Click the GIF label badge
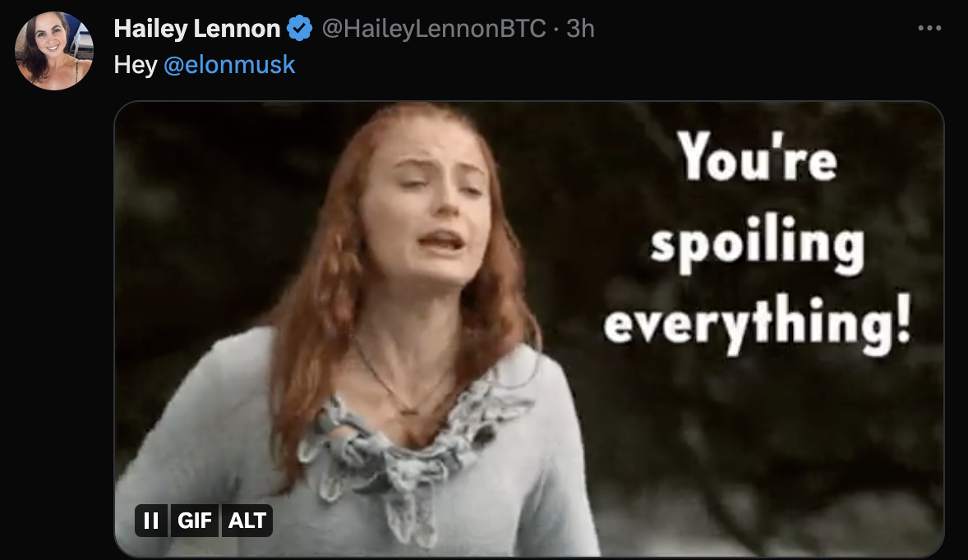The image size is (968, 560). [195, 521]
